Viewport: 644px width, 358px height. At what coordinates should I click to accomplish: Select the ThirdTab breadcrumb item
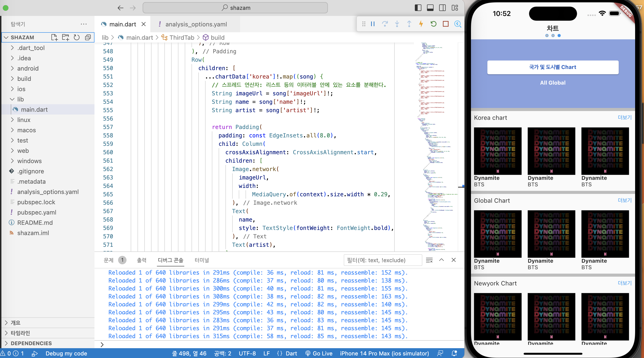[178, 37]
